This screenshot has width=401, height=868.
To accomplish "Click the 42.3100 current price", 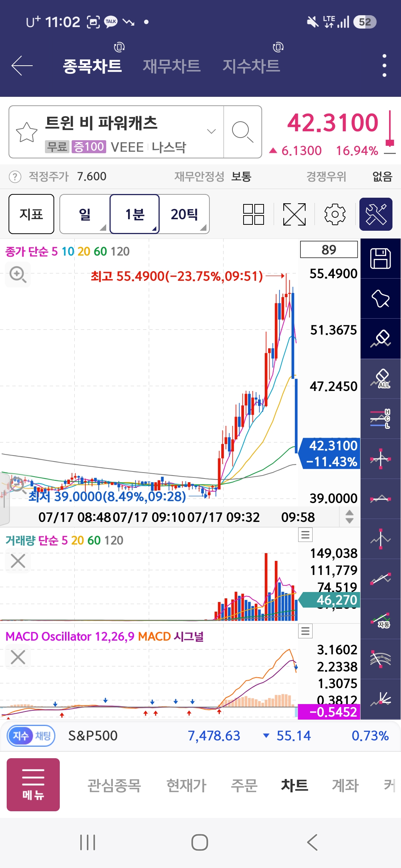I will click(x=332, y=123).
